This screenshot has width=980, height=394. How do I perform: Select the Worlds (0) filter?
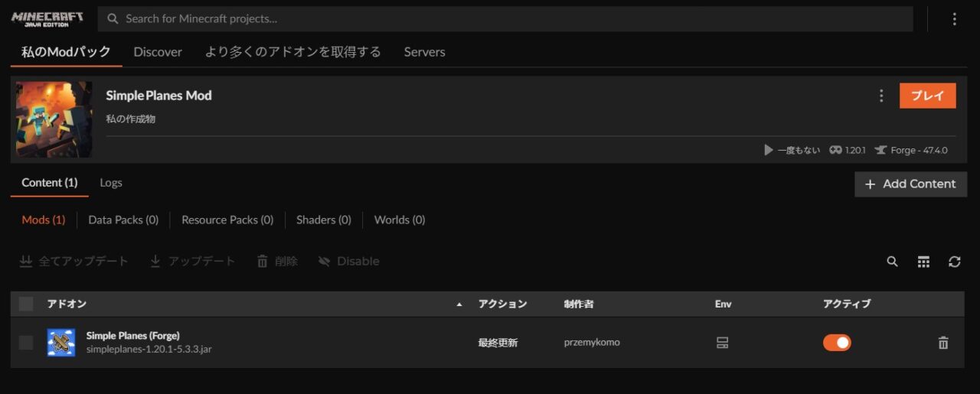click(400, 220)
